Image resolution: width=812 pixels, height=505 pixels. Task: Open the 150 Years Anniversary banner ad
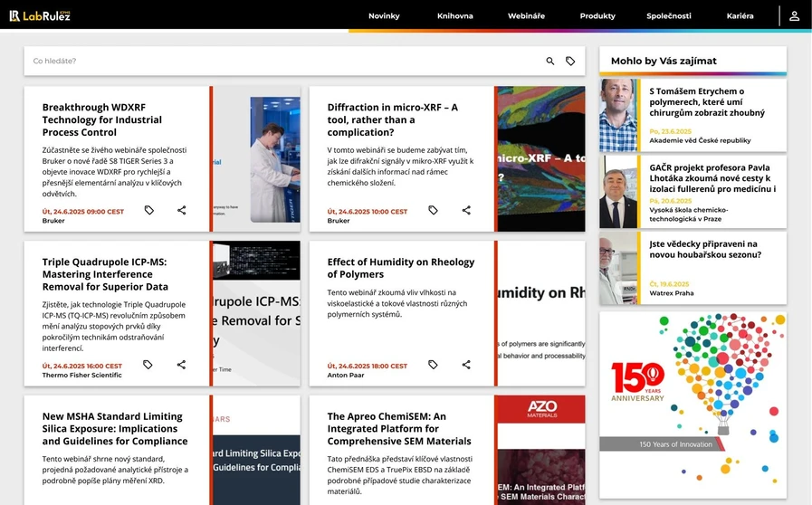click(x=693, y=405)
